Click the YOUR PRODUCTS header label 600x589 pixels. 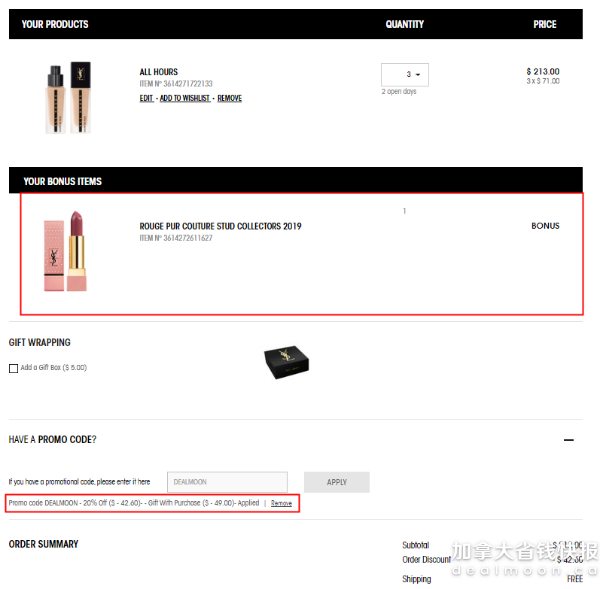click(55, 24)
